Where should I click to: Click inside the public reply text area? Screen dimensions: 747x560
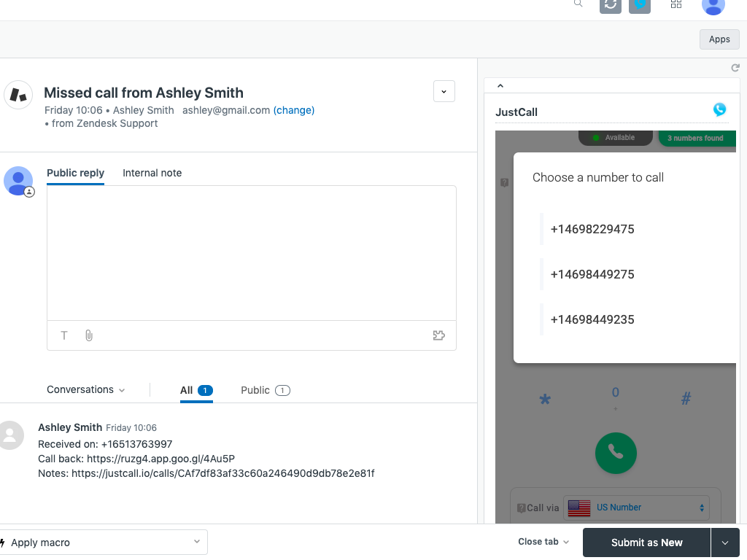pos(251,252)
